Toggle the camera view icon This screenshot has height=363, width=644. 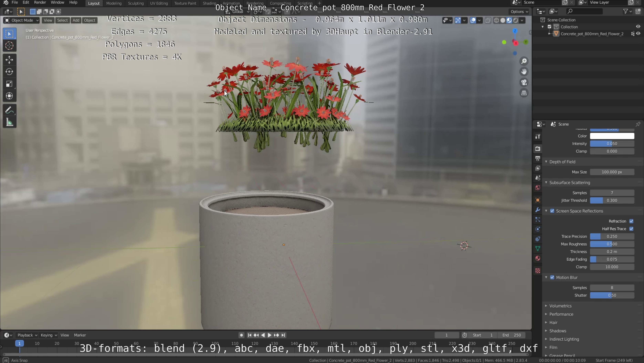coord(524,82)
